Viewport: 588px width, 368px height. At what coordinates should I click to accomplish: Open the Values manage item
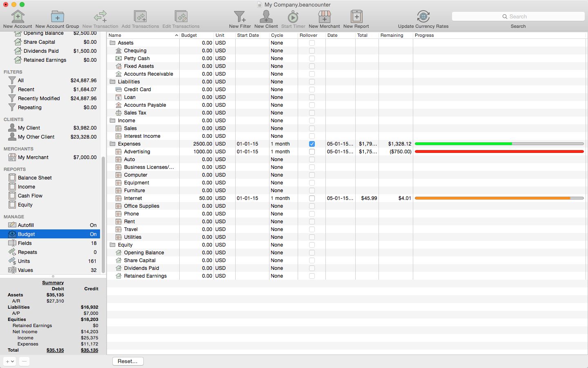point(51,270)
